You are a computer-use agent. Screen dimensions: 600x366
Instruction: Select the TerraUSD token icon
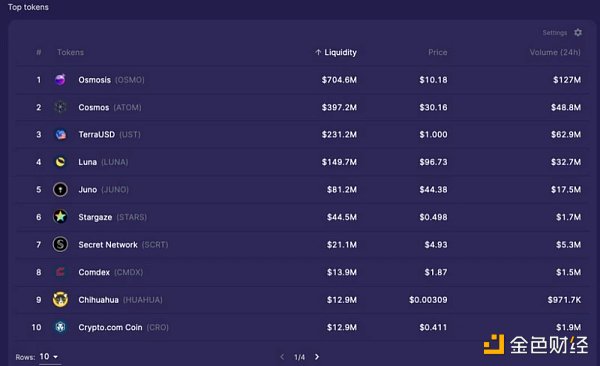tap(60, 134)
